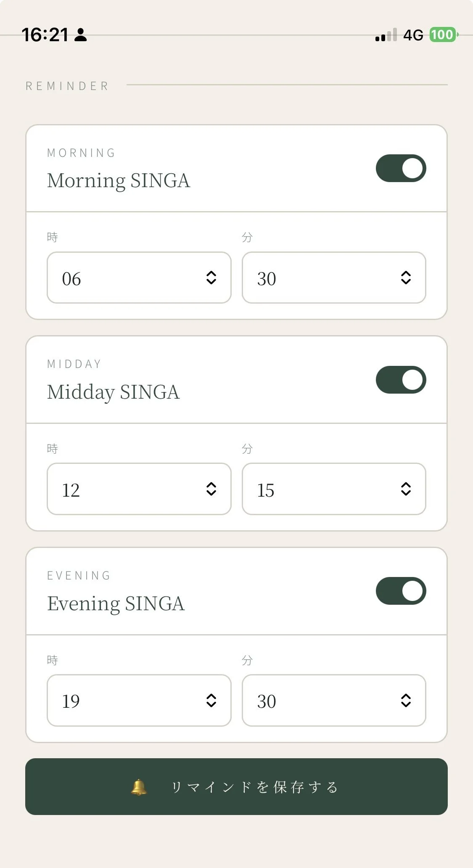Switch off the Evening SINGA toggle
Viewport: 473px width, 868px height.
(401, 591)
